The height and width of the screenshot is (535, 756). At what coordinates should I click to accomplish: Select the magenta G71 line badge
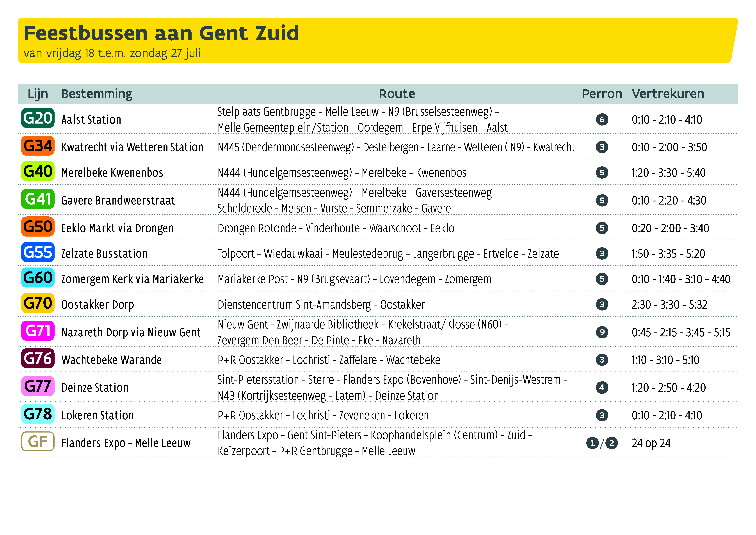pyautogui.click(x=38, y=331)
